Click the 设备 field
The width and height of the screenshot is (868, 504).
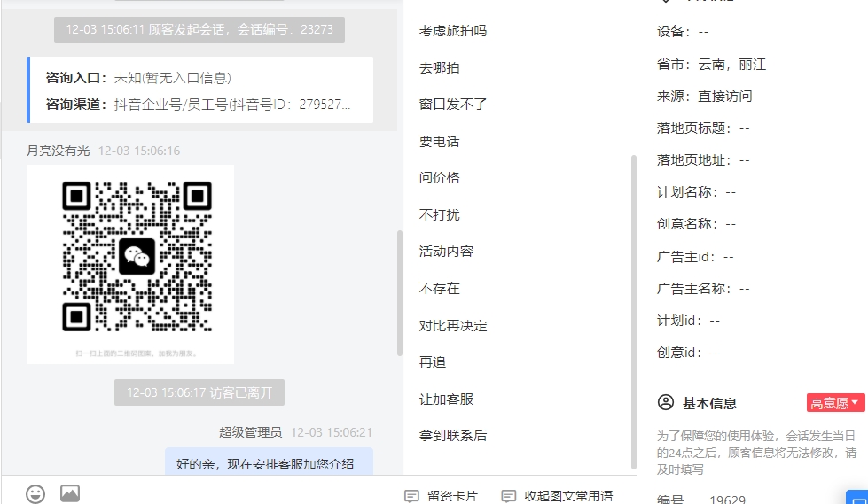683,32
